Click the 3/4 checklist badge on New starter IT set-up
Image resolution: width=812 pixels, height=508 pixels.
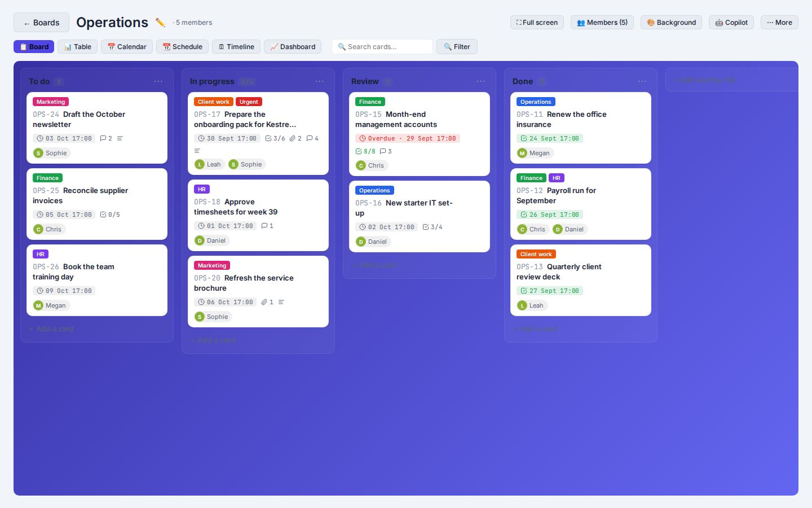pos(433,227)
